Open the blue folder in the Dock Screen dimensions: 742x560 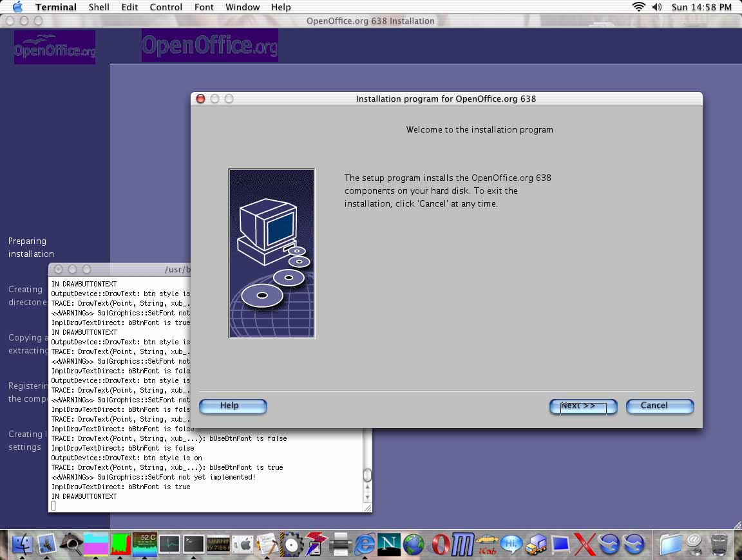click(x=670, y=544)
